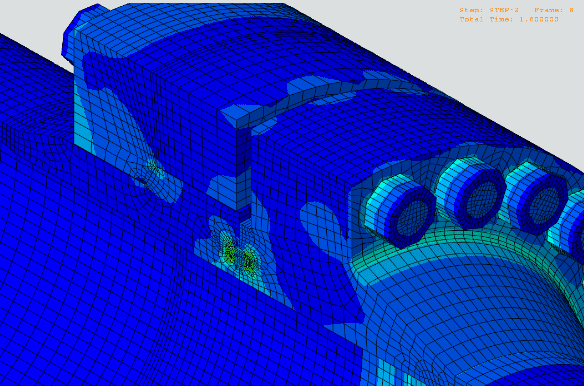Click the Step annotation text

coord(489,10)
